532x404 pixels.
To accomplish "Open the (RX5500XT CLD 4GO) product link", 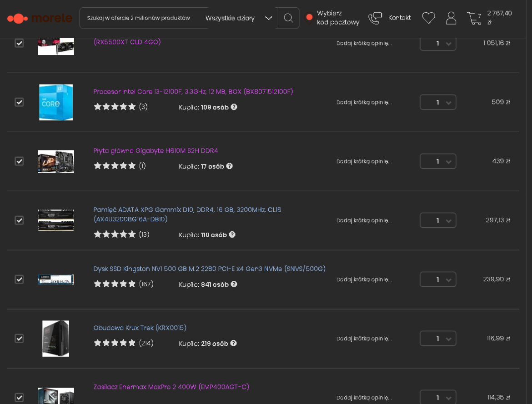I will (x=127, y=42).
